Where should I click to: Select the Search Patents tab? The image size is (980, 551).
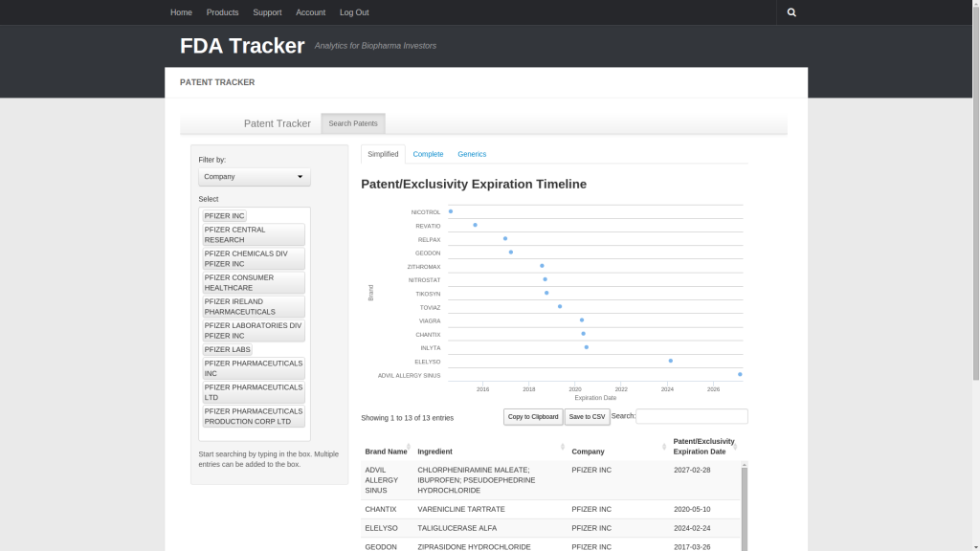353,123
